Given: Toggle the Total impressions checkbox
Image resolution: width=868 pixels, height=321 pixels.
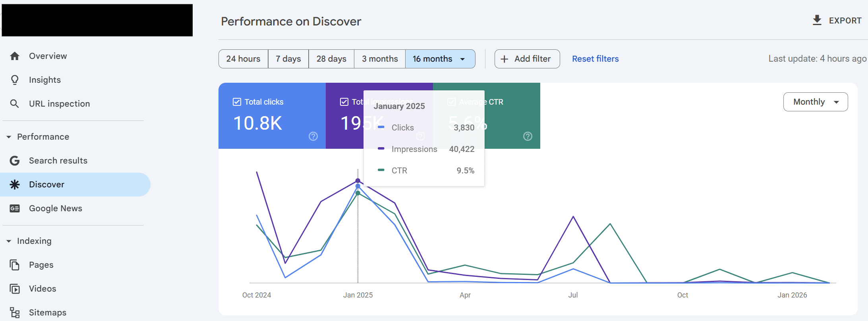Looking at the screenshot, I should tap(344, 102).
